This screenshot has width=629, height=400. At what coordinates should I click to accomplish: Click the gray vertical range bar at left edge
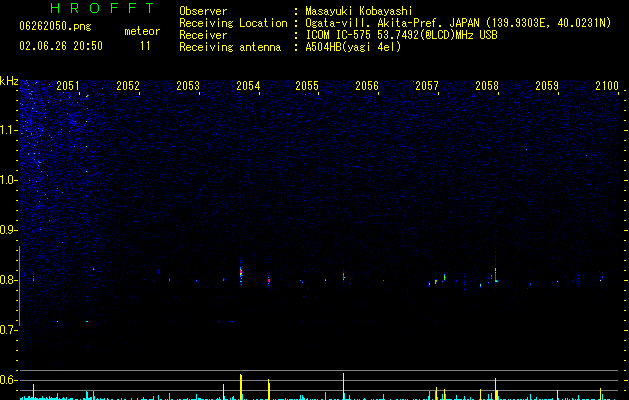20,286
